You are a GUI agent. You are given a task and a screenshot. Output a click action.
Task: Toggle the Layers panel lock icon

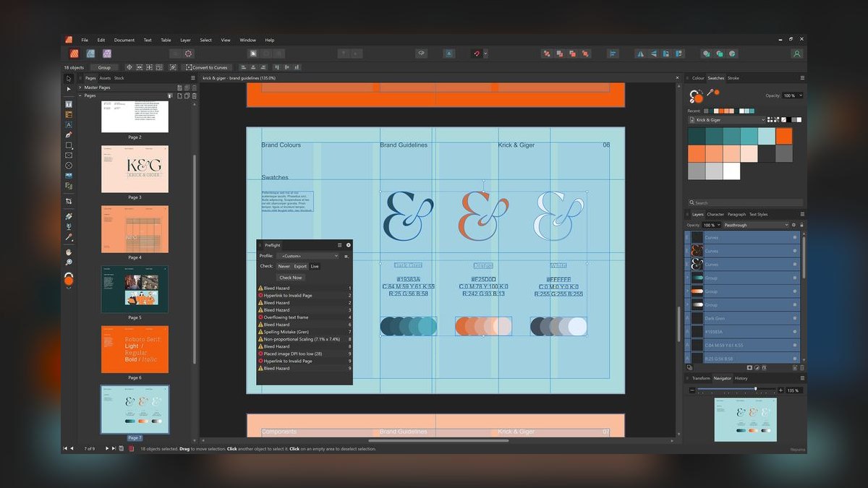click(802, 225)
